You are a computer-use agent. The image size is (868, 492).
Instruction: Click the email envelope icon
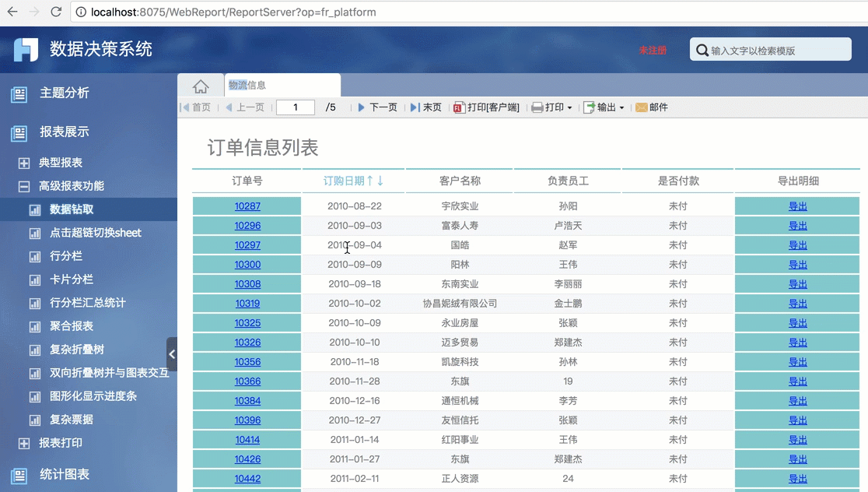[x=642, y=107]
